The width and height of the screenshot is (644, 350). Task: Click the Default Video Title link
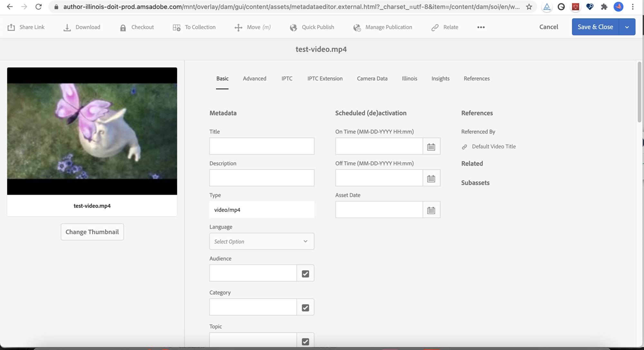click(493, 146)
